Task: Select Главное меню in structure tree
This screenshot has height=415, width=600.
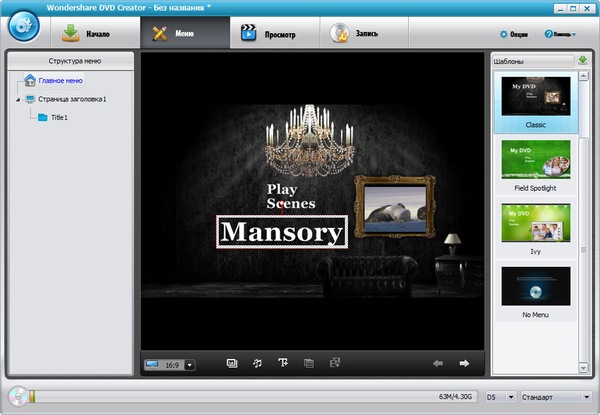Action: pyautogui.click(x=59, y=80)
